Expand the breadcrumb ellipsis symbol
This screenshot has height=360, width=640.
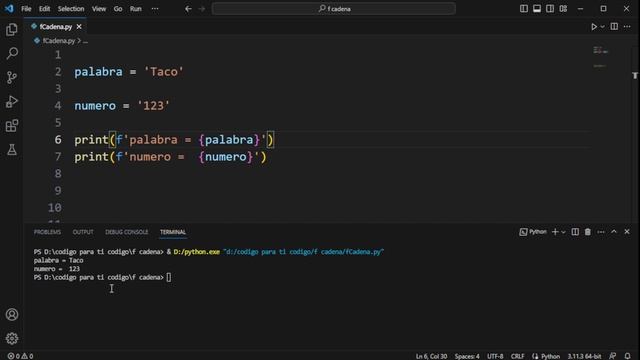tap(85, 41)
